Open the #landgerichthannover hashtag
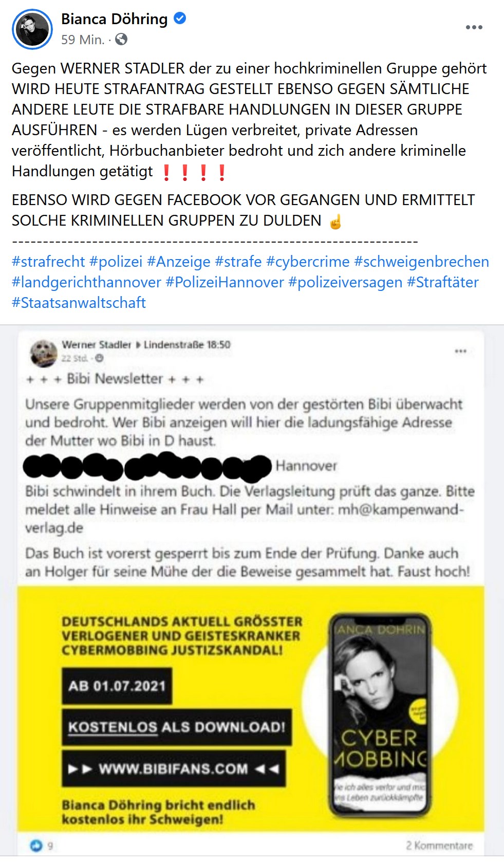Viewport: 504px width, 862px height. (x=86, y=282)
